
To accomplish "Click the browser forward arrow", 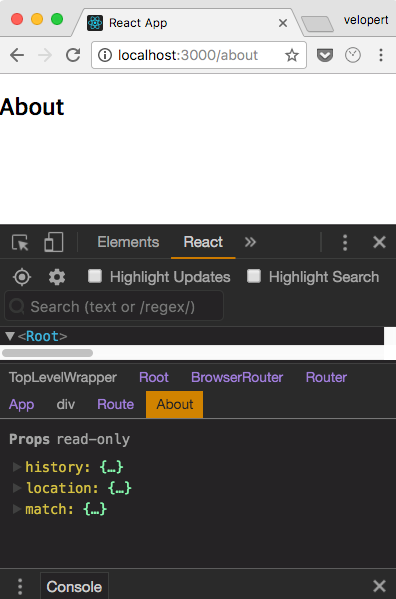I will 45,55.
